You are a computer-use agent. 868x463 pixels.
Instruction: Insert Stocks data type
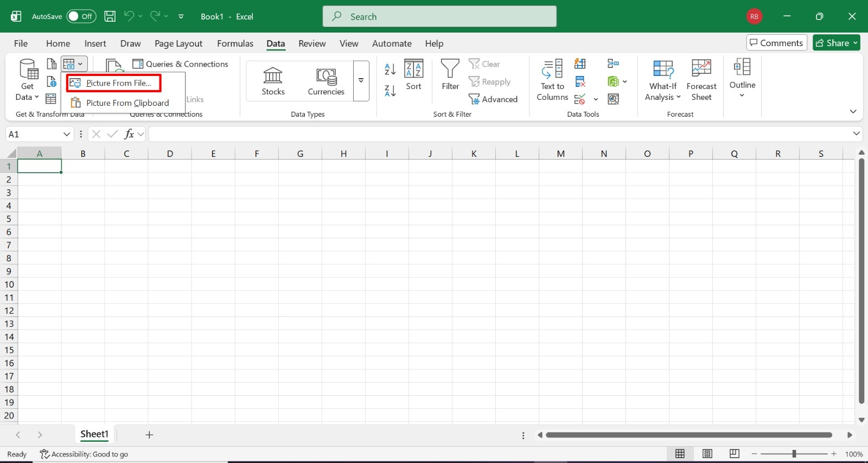point(273,81)
